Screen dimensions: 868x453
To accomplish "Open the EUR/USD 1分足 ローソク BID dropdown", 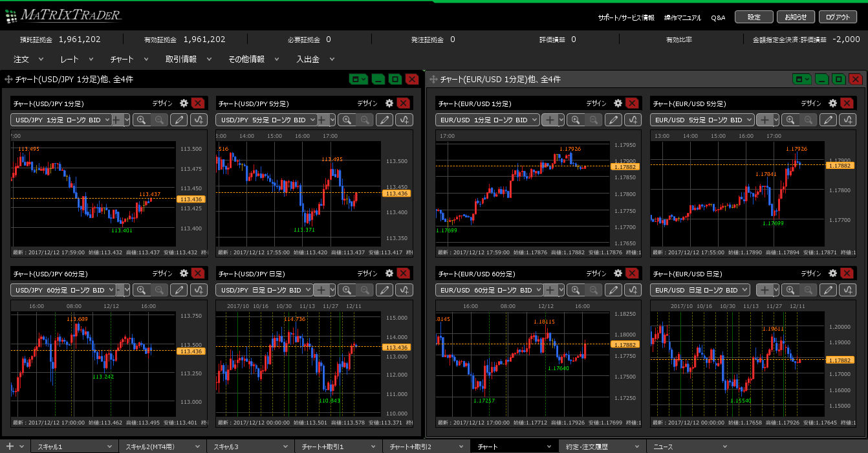I will (x=488, y=120).
